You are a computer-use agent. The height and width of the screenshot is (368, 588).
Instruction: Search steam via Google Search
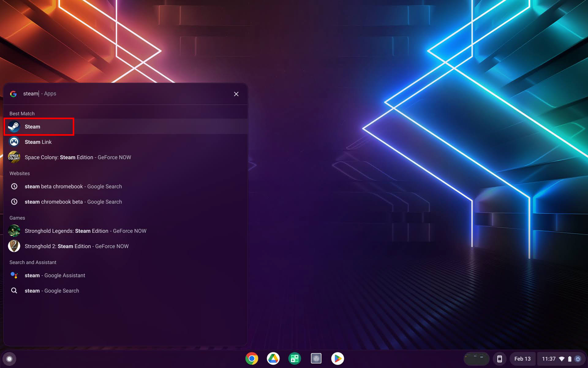[52, 290]
